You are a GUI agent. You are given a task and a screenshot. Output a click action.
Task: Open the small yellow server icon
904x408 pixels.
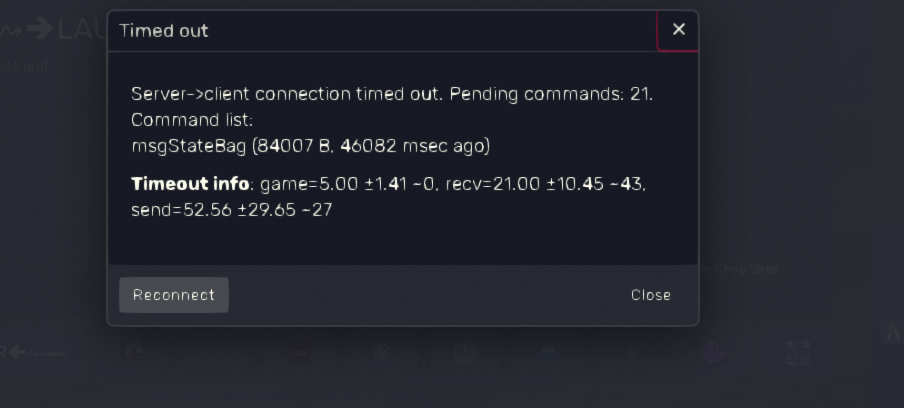[x=631, y=353]
